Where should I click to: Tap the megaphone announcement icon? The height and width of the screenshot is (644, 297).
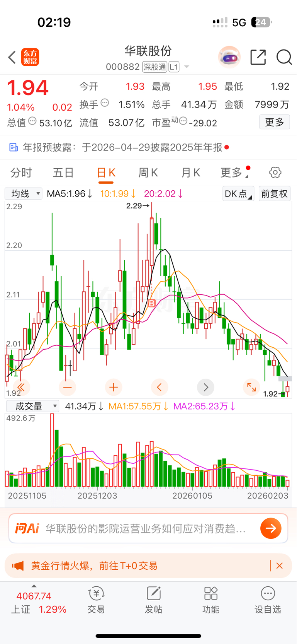pyautogui.click(x=18, y=566)
